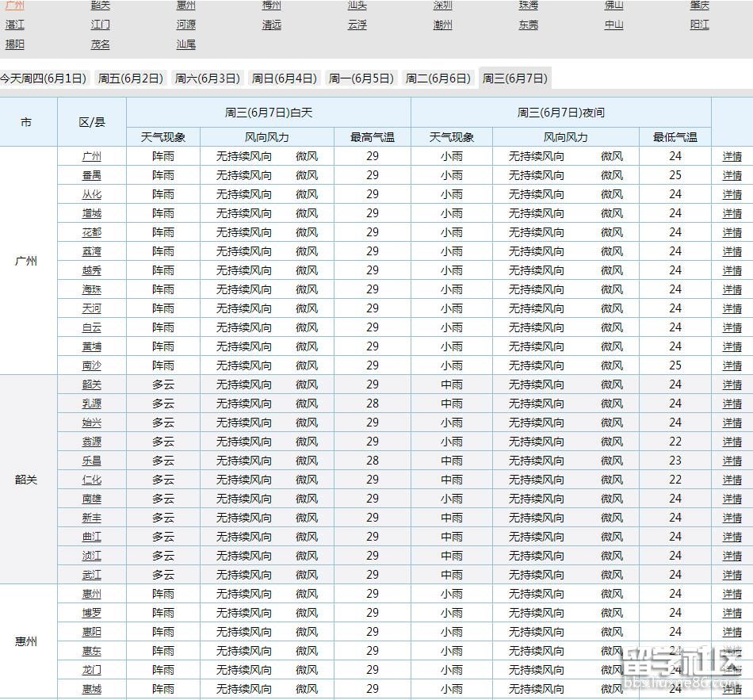Image resolution: width=753 pixels, height=700 pixels.
Task: Switch to the 今天周四(6月1日) tab
Action: [x=44, y=78]
